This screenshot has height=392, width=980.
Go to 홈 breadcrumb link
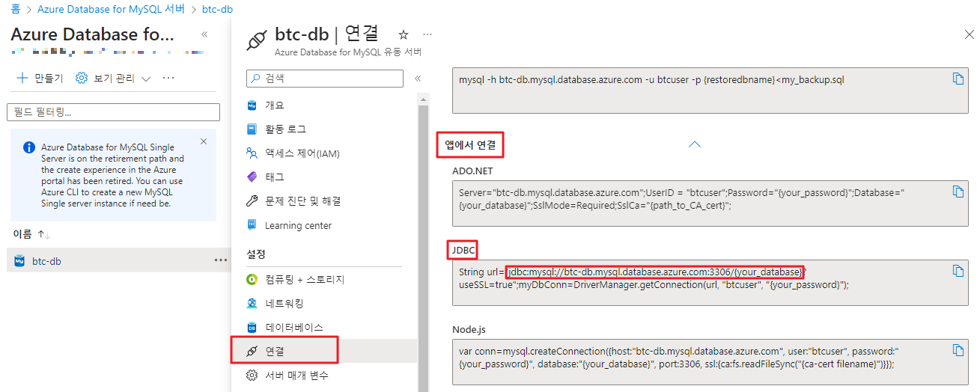pos(15,10)
